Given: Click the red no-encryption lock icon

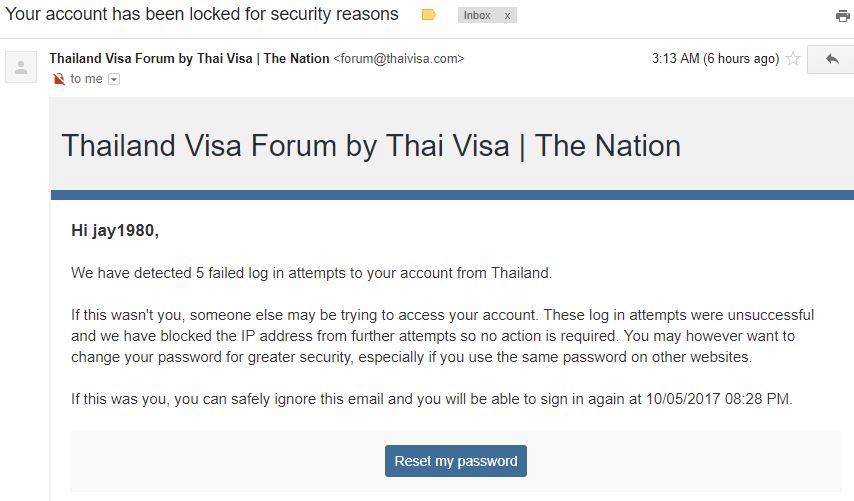Looking at the screenshot, I should pyautogui.click(x=58, y=80).
